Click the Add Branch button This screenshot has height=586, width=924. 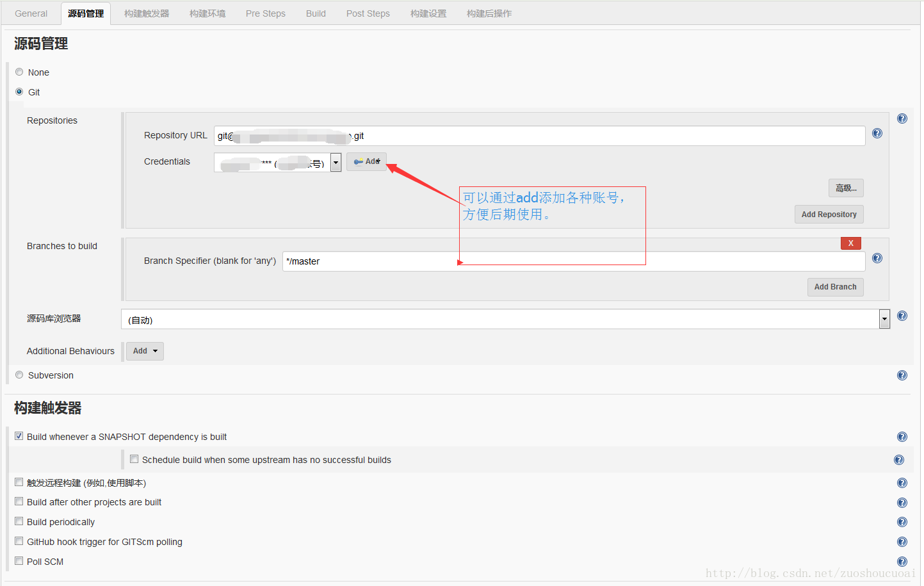pyautogui.click(x=835, y=287)
